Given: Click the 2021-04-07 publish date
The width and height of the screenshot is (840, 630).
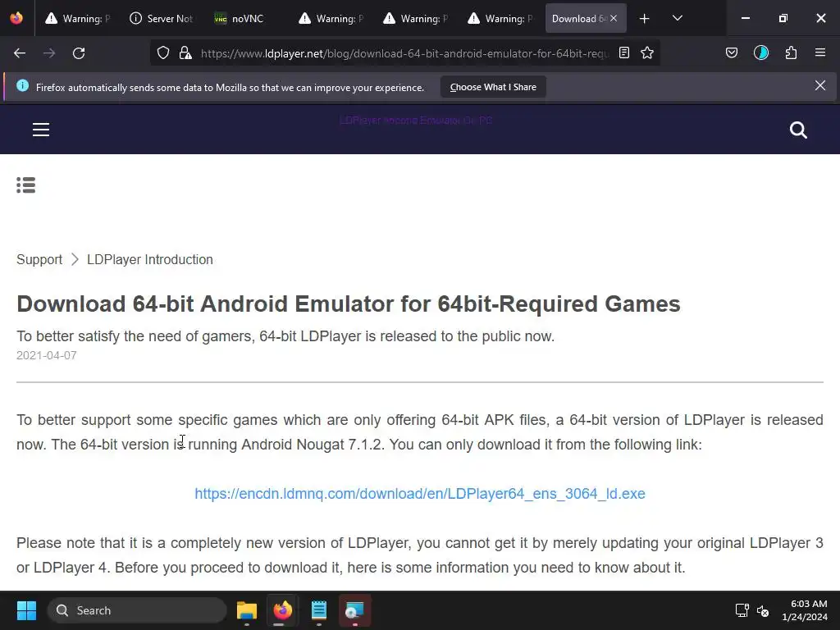Looking at the screenshot, I should [47, 355].
